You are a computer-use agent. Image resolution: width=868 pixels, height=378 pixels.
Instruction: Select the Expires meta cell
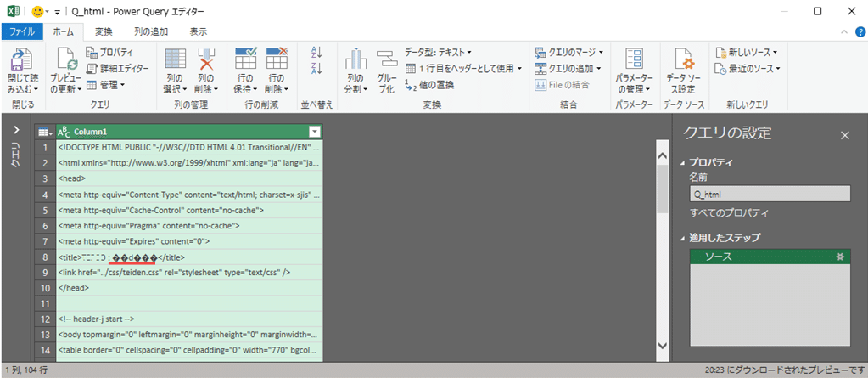pyautogui.click(x=189, y=241)
